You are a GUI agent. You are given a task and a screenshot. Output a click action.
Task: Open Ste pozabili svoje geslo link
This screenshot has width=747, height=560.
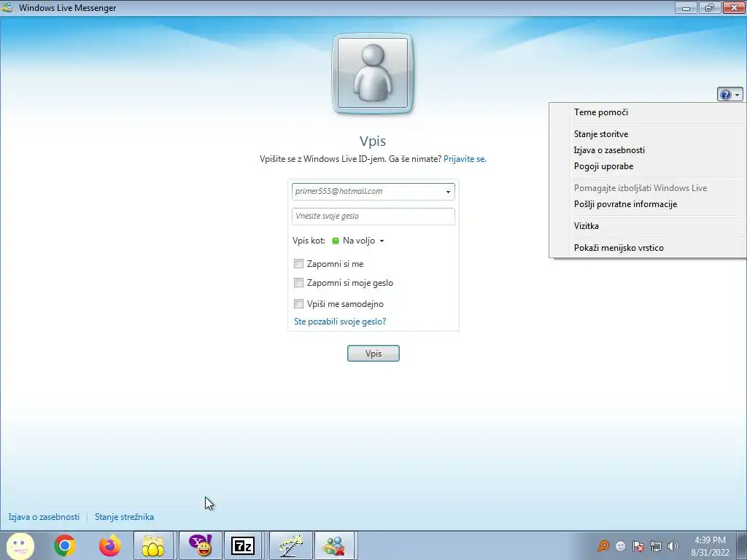340,322
